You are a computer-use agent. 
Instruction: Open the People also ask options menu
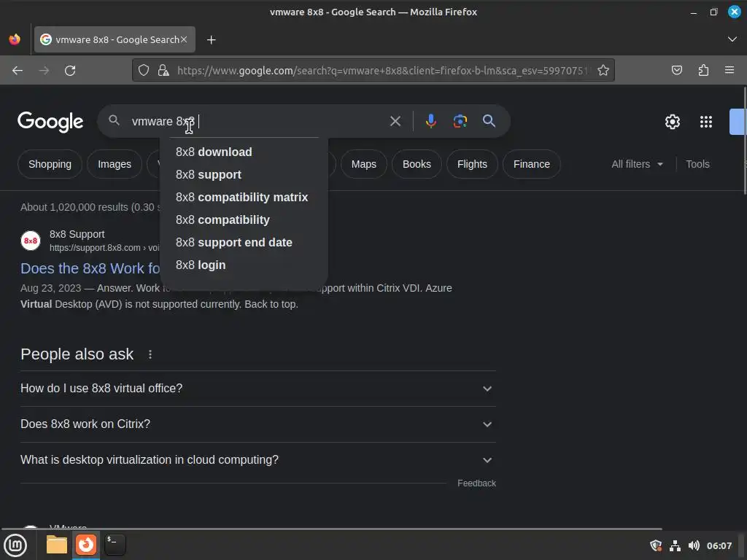pyautogui.click(x=150, y=354)
